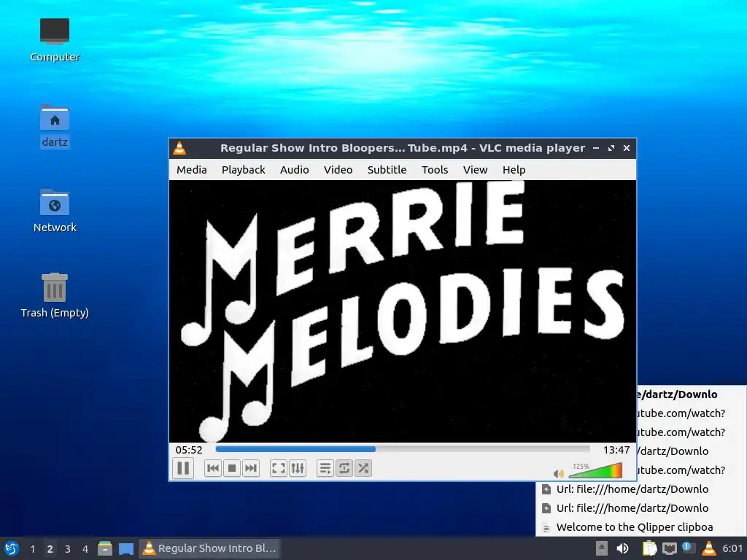Switch to virtual desktop 4
747x560 pixels.
pyautogui.click(x=85, y=548)
